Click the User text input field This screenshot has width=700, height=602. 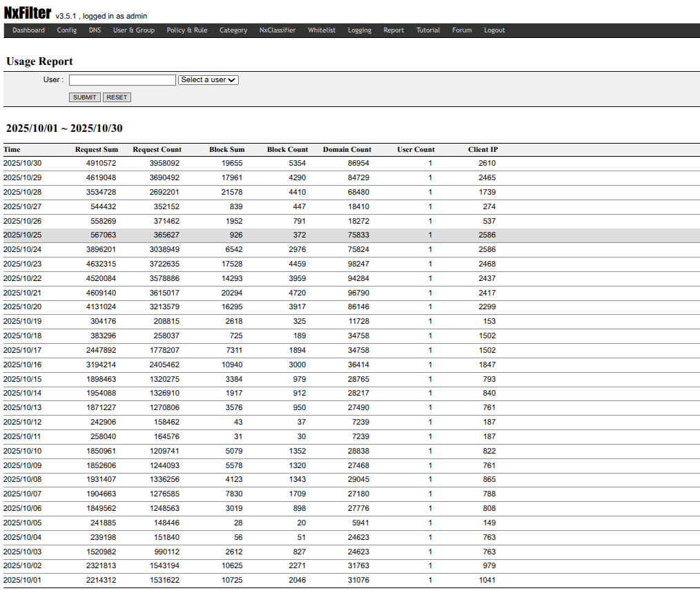[x=122, y=80]
